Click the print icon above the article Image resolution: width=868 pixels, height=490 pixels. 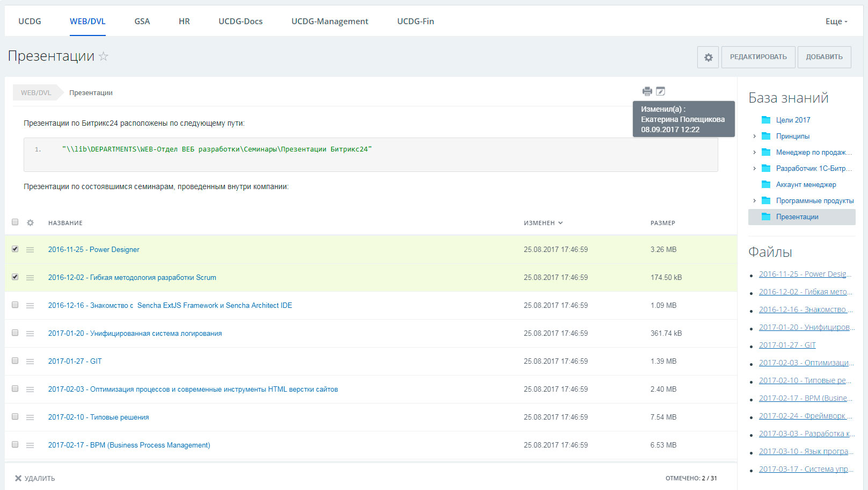[647, 91]
